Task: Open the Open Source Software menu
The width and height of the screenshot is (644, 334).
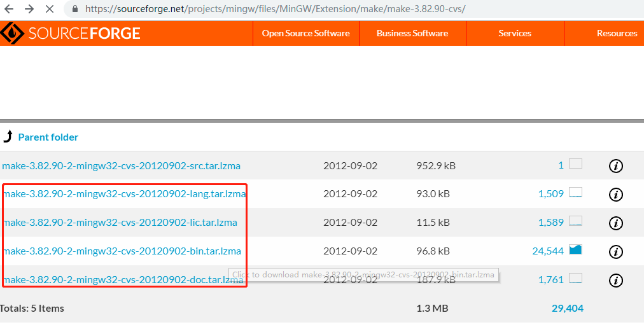Action: [306, 33]
